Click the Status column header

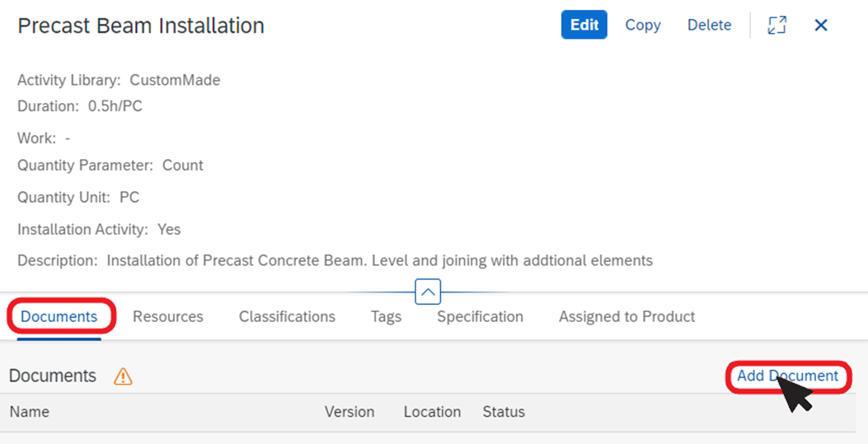click(504, 412)
